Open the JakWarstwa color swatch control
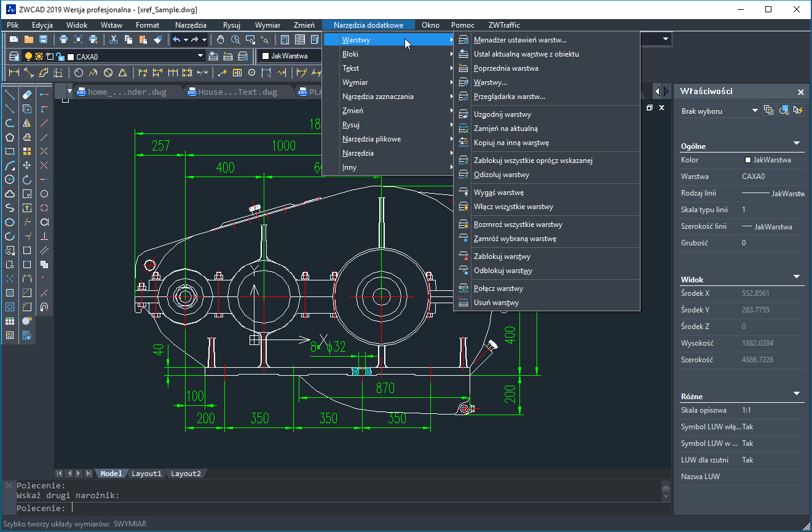The width and height of the screenshot is (812, 532). point(266,56)
